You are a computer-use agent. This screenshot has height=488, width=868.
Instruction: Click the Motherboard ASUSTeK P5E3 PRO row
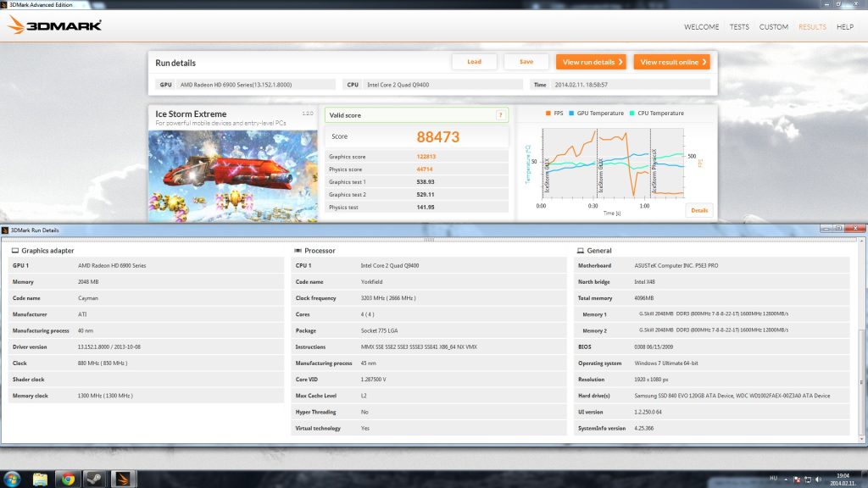coord(712,265)
